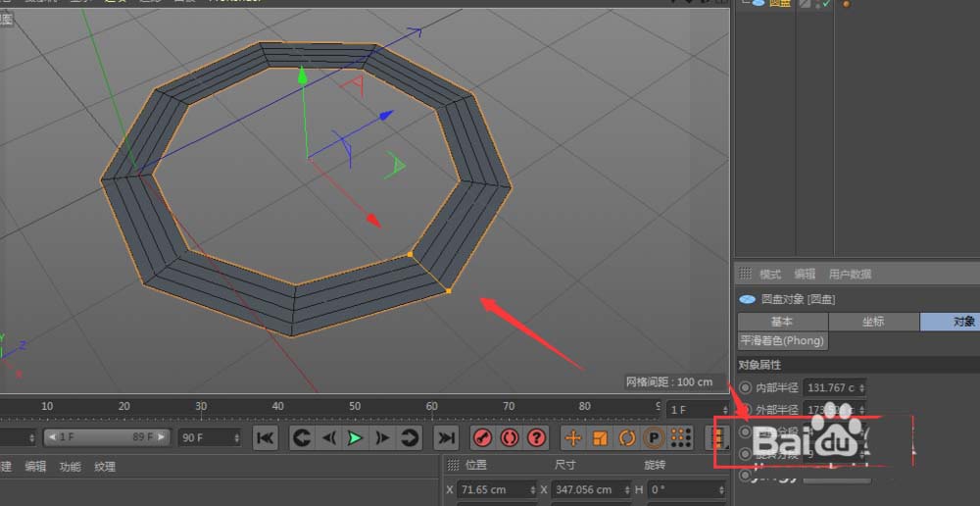Screen dimensions: 980x506
Task: Click the position X field stepper arrows
Action: tap(532, 489)
